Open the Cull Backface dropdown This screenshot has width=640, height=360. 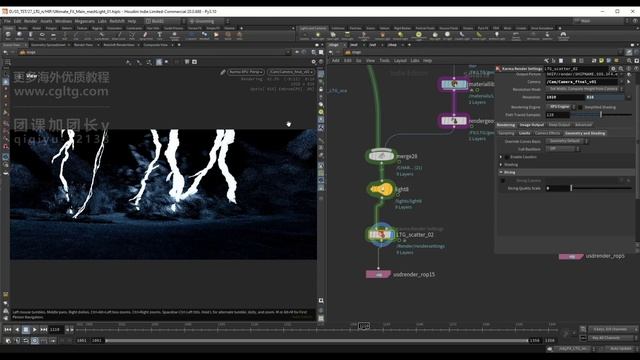tap(563, 149)
